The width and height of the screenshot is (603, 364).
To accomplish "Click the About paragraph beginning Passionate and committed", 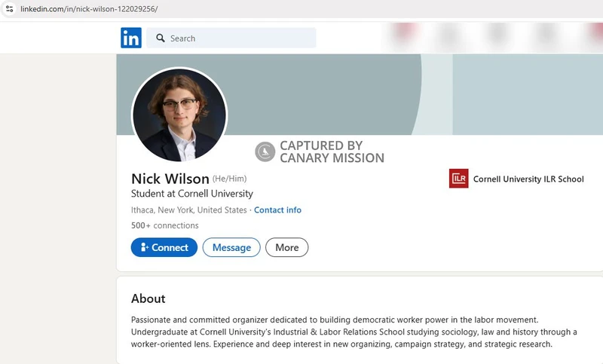I will (x=354, y=332).
